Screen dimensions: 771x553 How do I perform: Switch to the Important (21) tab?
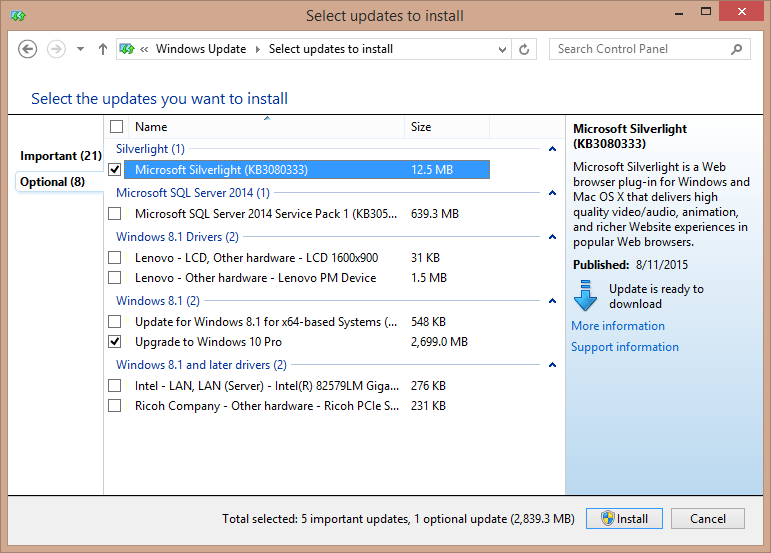click(61, 156)
